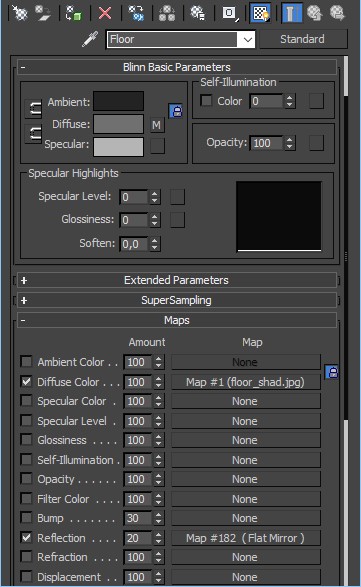Click the Filter Color map checkbox
This screenshot has height=587, width=361.
[x=26, y=498]
